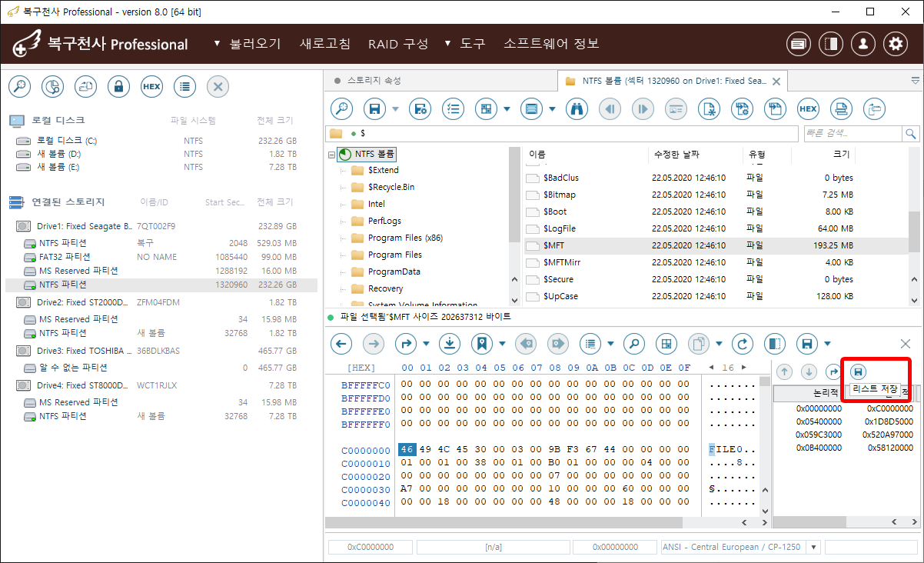Click the back arrow in the hex viewer toolbar

pyautogui.click(x=341, y=343)
